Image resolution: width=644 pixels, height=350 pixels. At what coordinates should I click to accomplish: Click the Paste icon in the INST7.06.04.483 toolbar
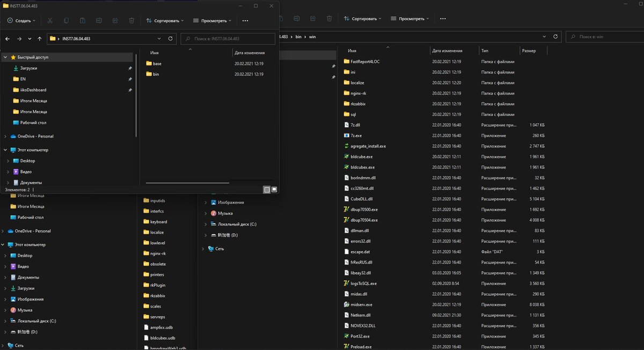(x=83, y=20)
